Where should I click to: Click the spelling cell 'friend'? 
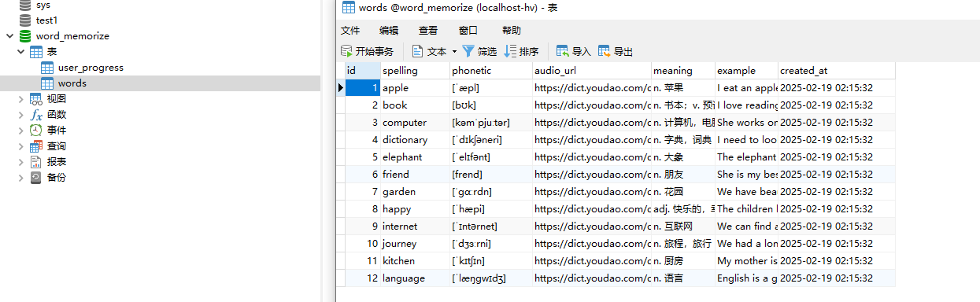[415, 175]
